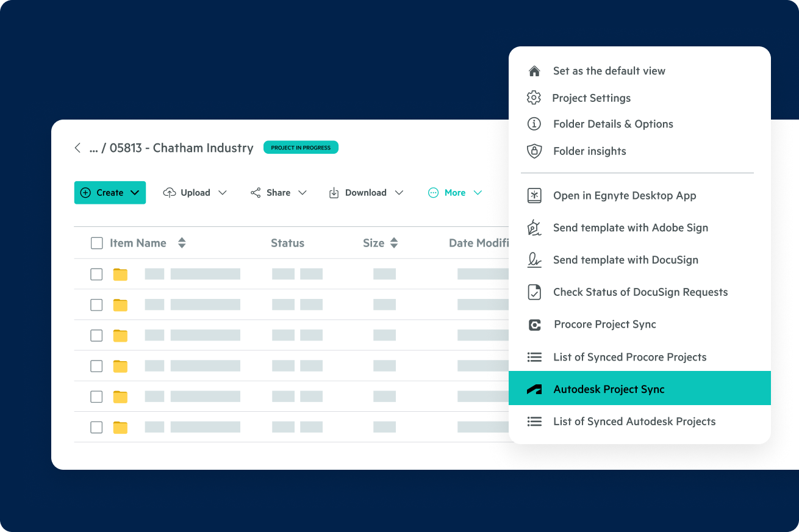Choose List of Synced Procore Projects

629,357
